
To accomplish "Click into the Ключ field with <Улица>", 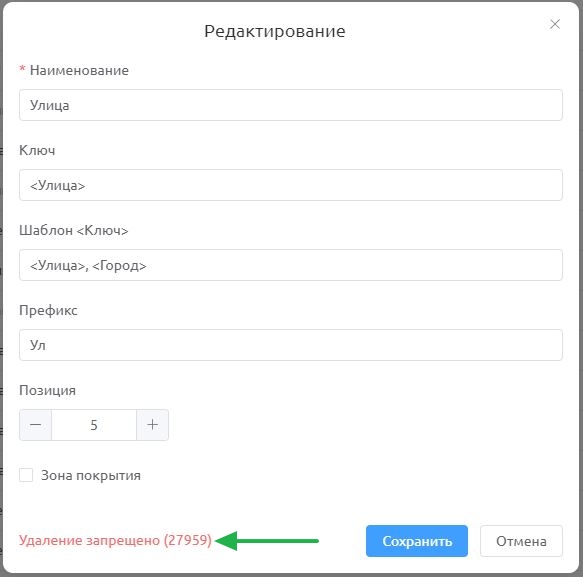I will coord(291,185).
